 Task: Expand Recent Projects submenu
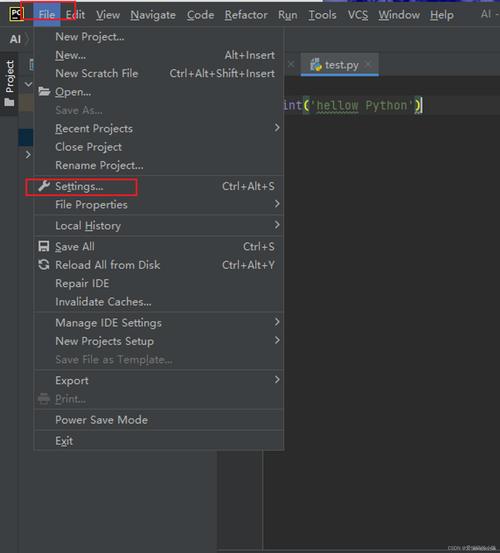158,128
